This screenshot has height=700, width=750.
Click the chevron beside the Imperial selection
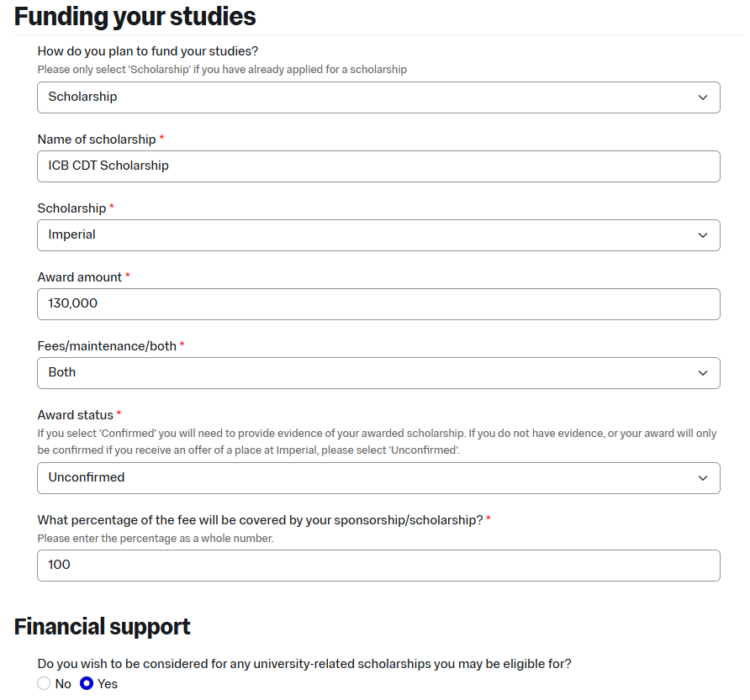pos(703,235)
